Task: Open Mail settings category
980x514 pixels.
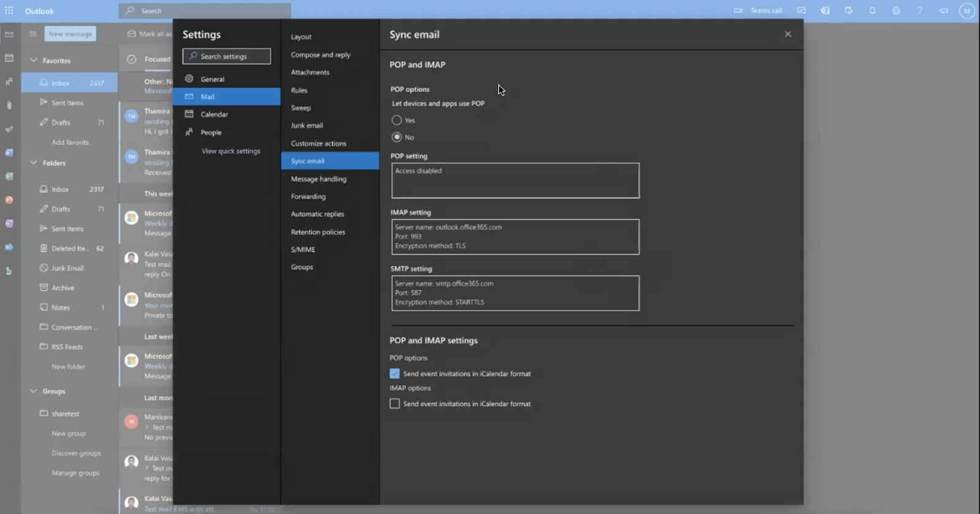Action: 227,96
